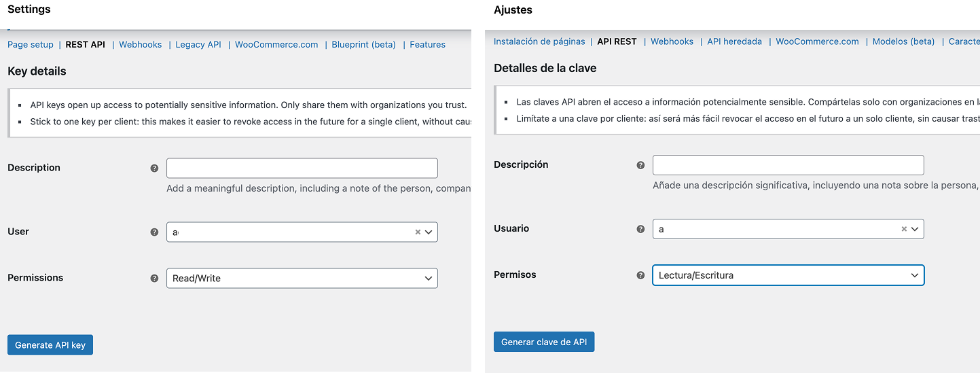Screen dimensions: 980x373
Task: Go to the API heredada tab
Action: [734, 41]
